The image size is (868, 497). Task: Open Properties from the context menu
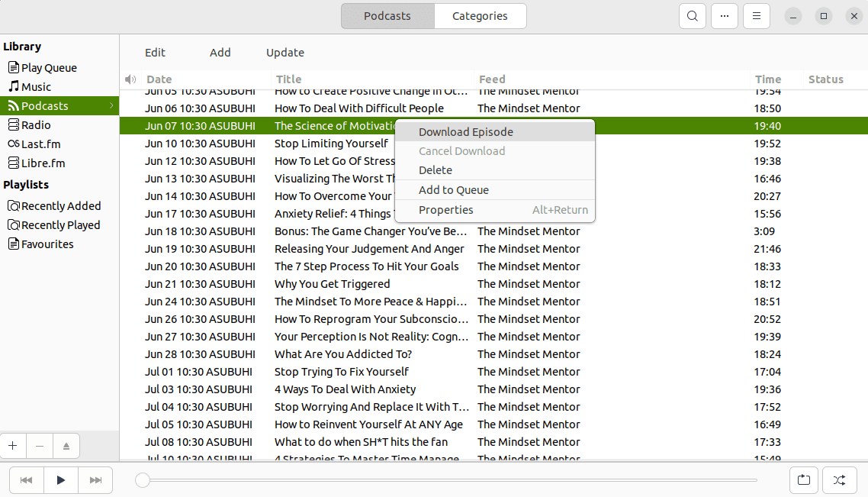pyautogui.click(x=446, y=210)
